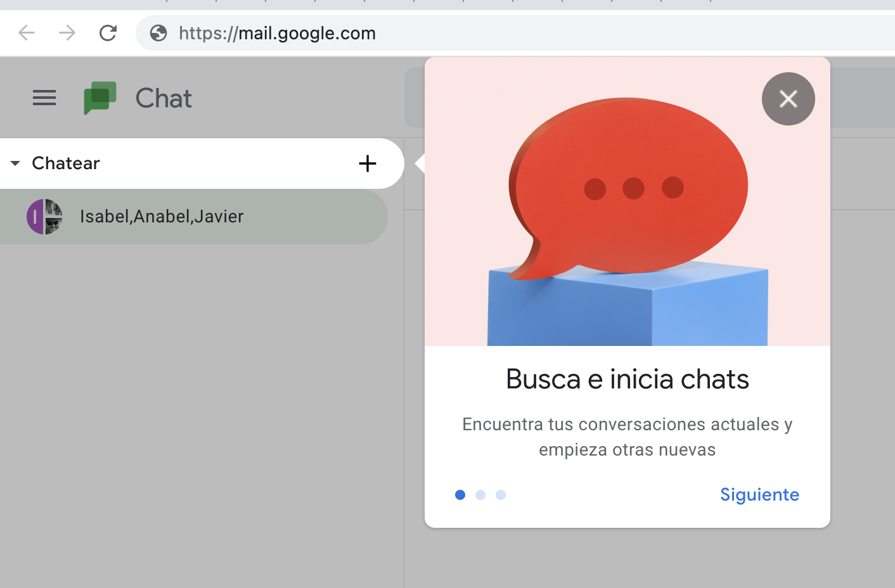
Task: Click the green Google Chat logo
Action: click(x=100, y=98)
